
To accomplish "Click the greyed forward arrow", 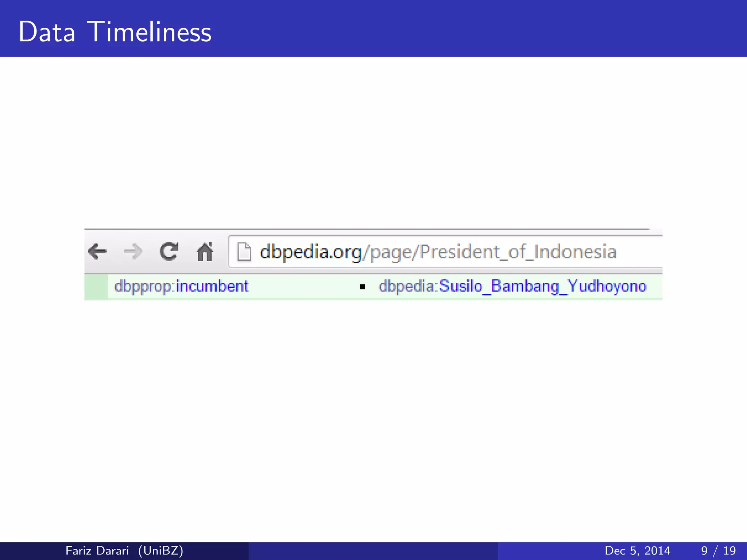I will tap(133, 252).
